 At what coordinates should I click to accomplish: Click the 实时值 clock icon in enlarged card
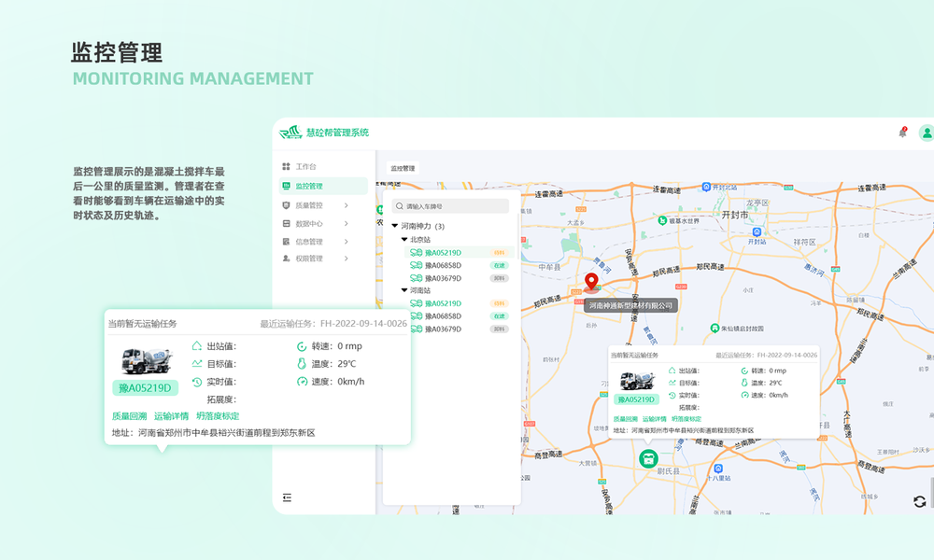pyautogui.click(x=197, y=382)
